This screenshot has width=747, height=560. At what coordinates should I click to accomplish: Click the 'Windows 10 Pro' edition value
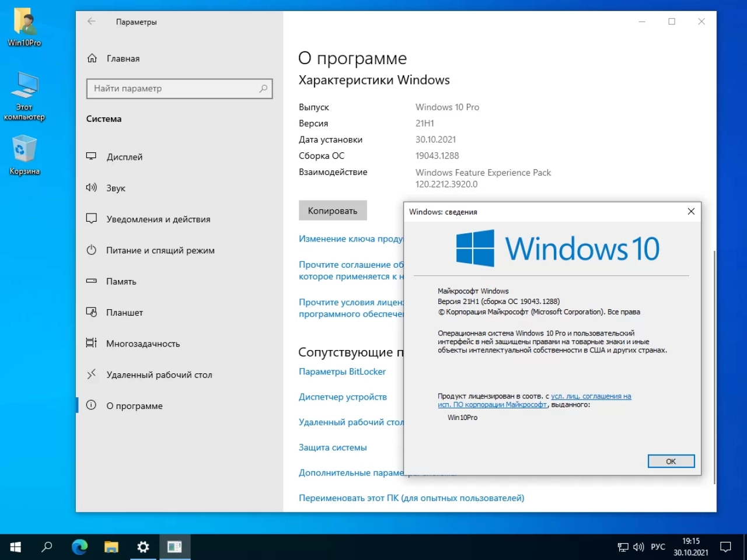click(447, 107)
